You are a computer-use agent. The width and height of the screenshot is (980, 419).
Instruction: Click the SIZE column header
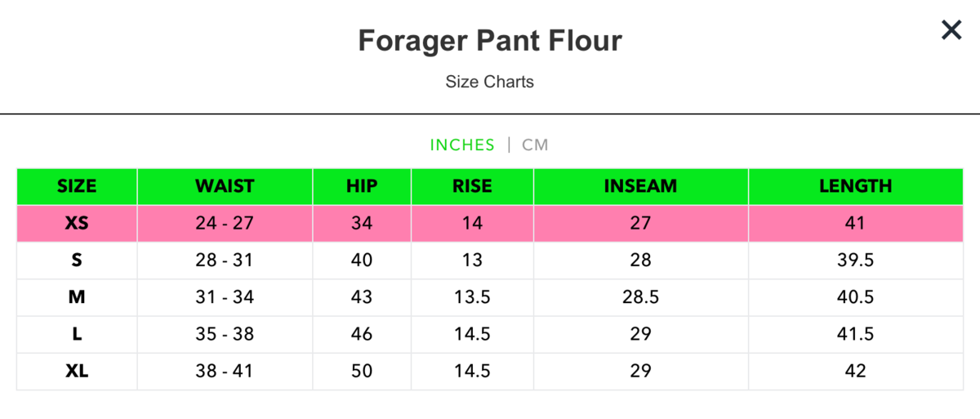pos(77,186)
